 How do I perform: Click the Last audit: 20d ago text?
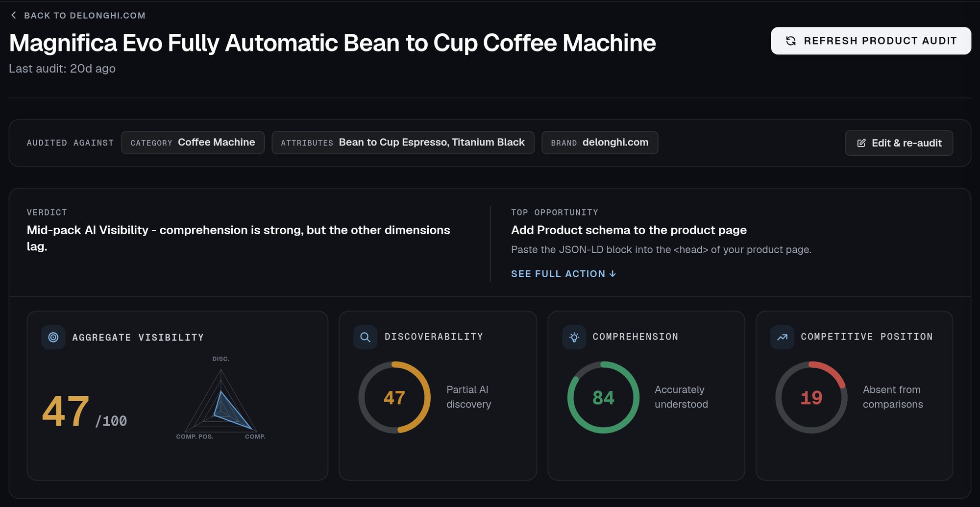pos(62,69)
